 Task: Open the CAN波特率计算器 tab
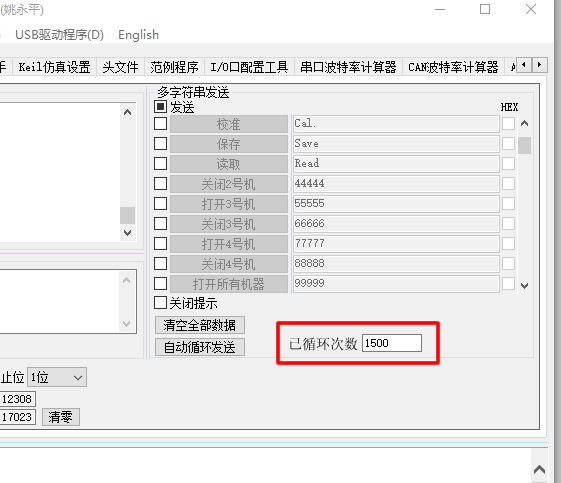point(453,67)
